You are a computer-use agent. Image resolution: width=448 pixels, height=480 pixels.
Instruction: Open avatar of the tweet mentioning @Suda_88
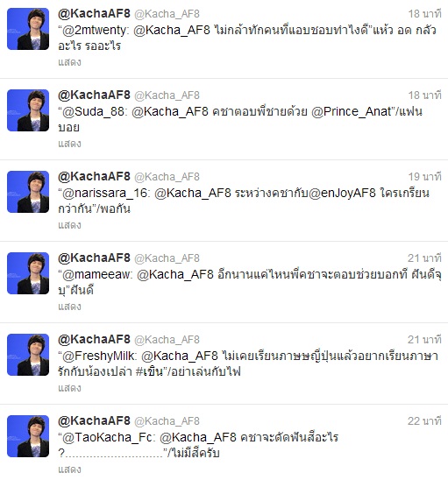[x=28, y=110]
